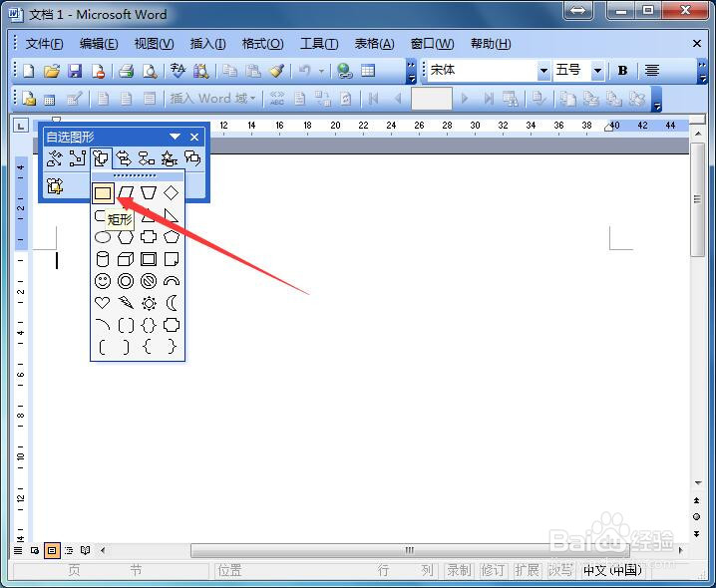Open the Callouts category
Image resolution: width=716 pixels, height=588 pixels.
click(x=192, y=158)
